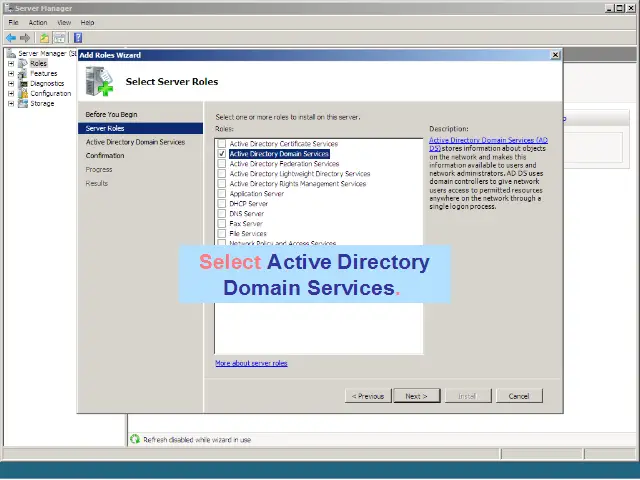Click the 'DHCP Server' role label

[x=249, y=204]
